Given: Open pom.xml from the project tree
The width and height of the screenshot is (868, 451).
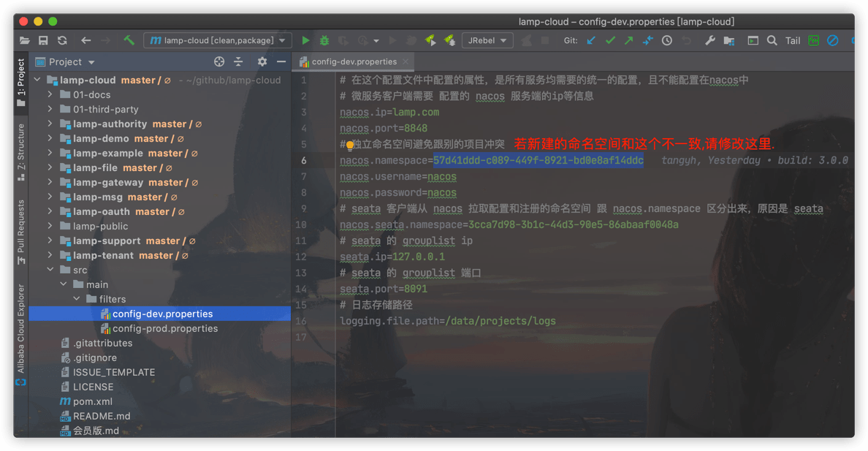Looking at the screenshot, I should (92, 402).
